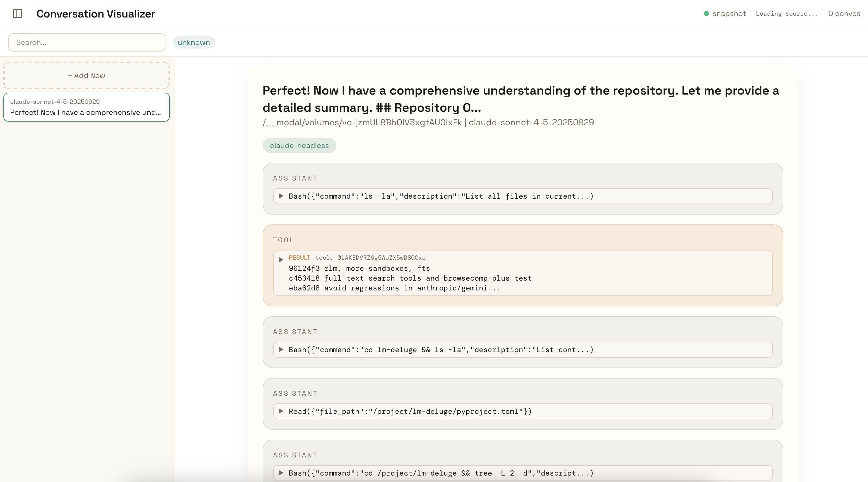
Task: Select the claude-sonnet-4-5-20250929 conversation item
Action: coord(87,107)
